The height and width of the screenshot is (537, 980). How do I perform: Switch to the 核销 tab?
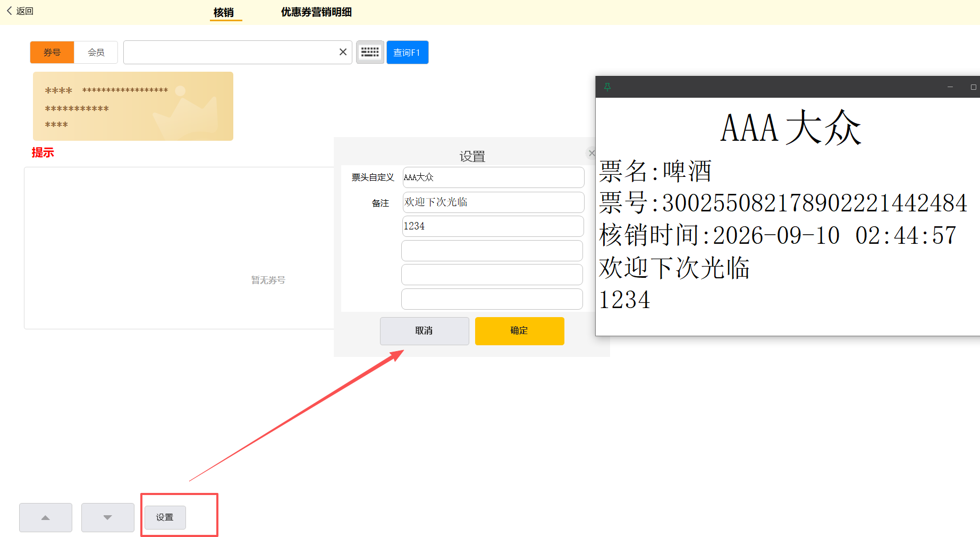pos(224,12)
